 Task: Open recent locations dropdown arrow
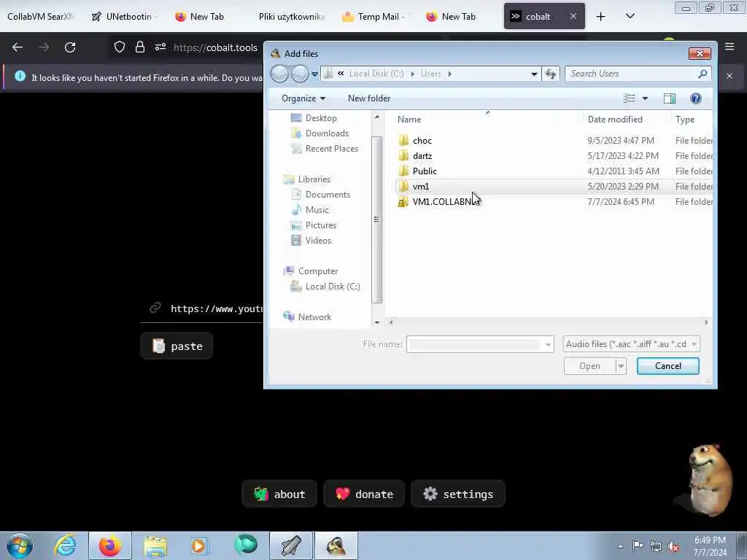click(314, 74)
